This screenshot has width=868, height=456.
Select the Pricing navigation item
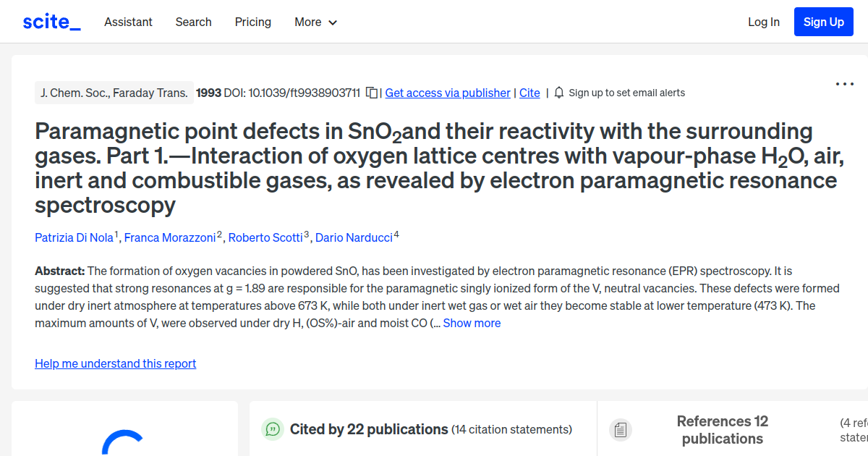tap(252, 22)
